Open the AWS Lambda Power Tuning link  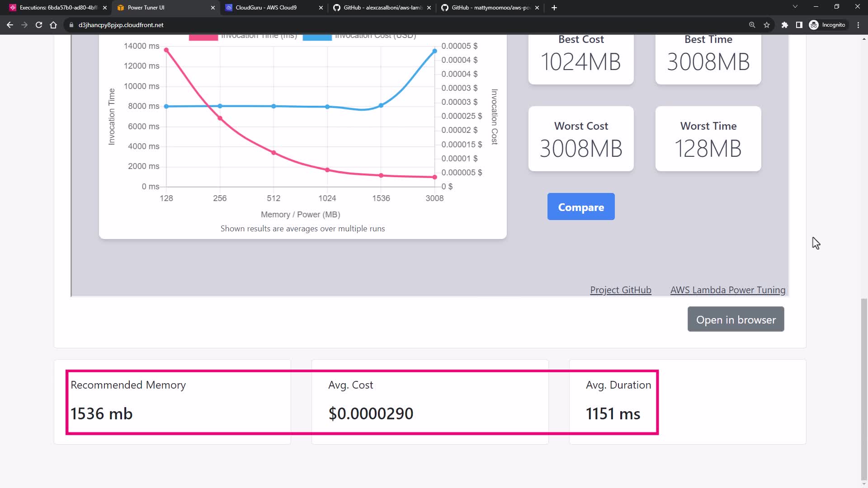pos(727,290)
